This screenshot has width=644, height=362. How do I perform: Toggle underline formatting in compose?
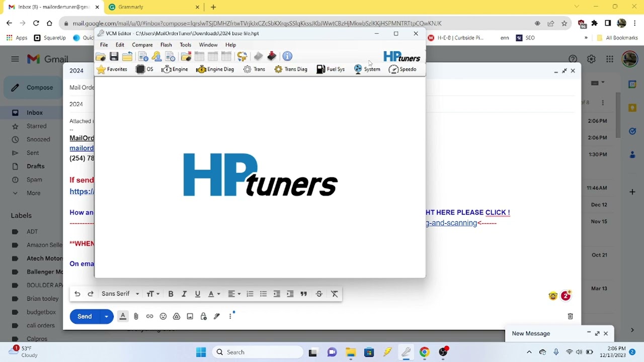click(x=198, y=294)
